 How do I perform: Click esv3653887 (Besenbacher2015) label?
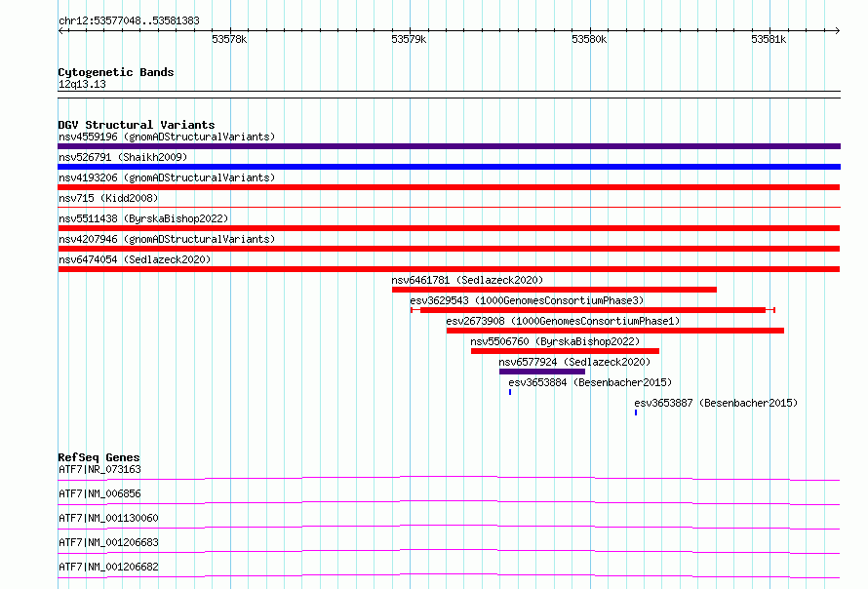716,403
